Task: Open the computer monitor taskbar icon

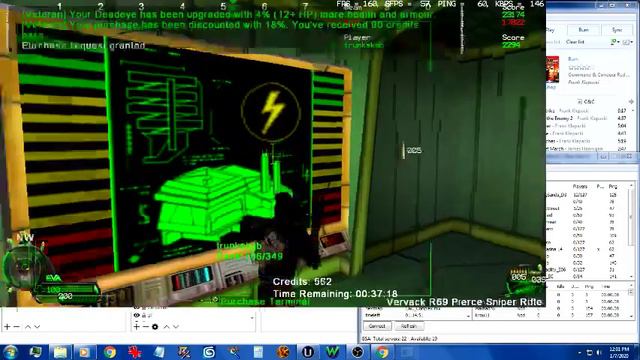Action: (x=36, y=352)
